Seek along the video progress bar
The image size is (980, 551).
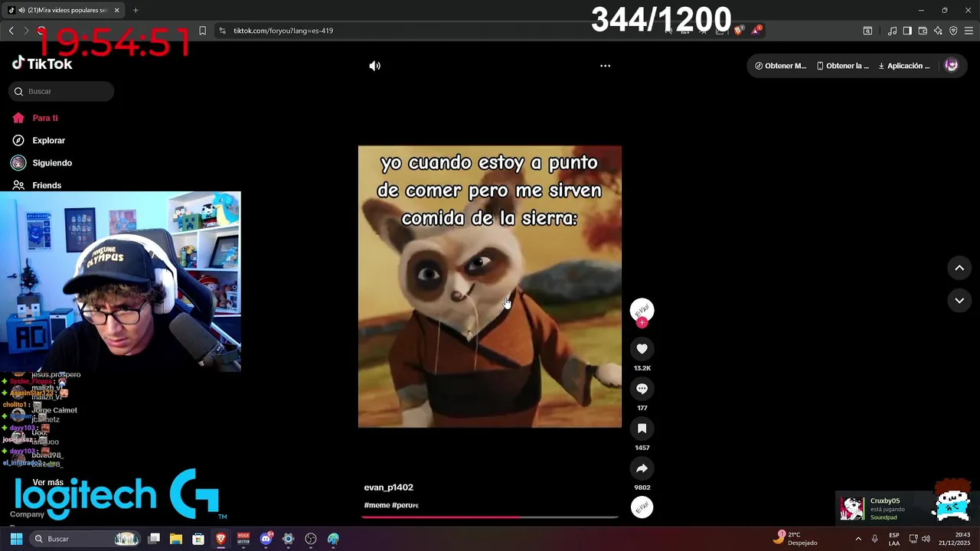tap(490, 517)
